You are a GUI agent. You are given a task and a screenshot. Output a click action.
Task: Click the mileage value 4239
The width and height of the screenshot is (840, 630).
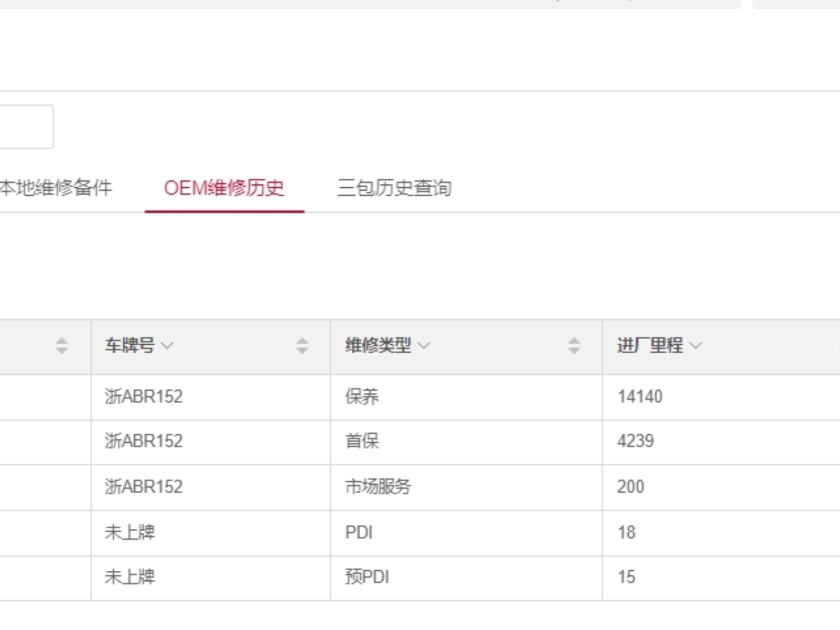tap(636, 442)
